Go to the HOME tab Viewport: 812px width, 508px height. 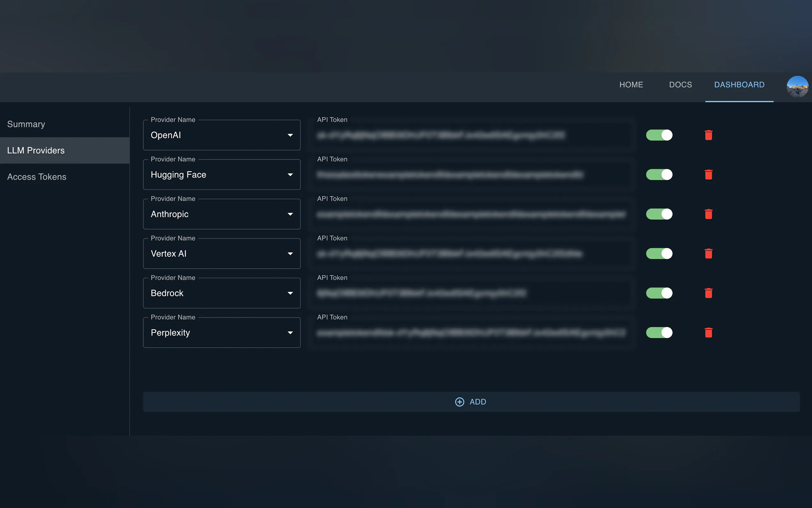click(631, 85)
